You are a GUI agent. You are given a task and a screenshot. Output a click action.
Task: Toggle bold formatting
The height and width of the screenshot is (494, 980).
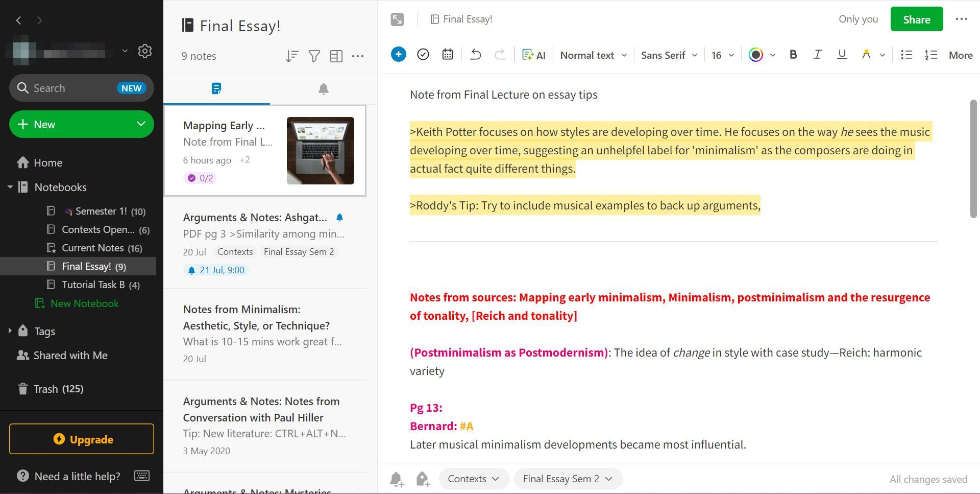click(x=793, y=54)
